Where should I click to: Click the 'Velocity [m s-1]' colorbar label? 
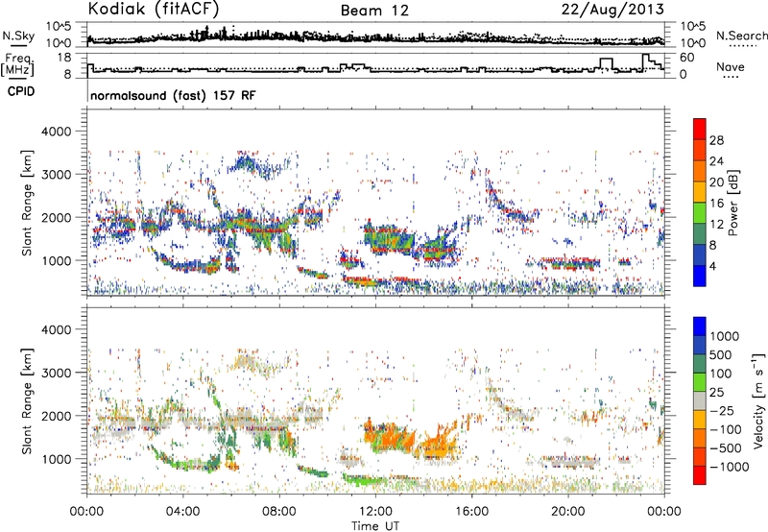point(758,400)
